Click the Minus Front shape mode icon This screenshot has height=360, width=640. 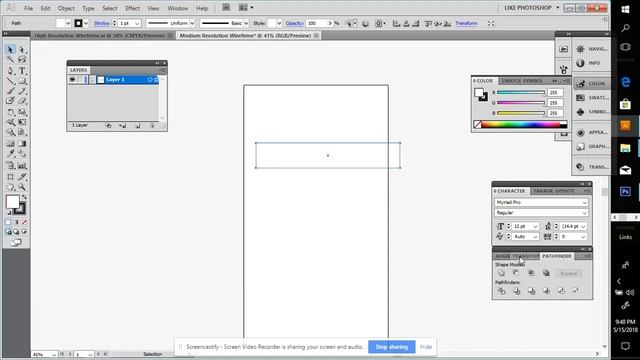(516, 273)
